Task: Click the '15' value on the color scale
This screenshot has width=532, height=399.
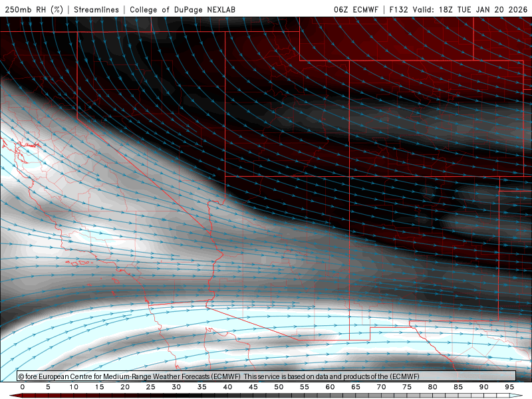Action: click(x=99, y=387)
